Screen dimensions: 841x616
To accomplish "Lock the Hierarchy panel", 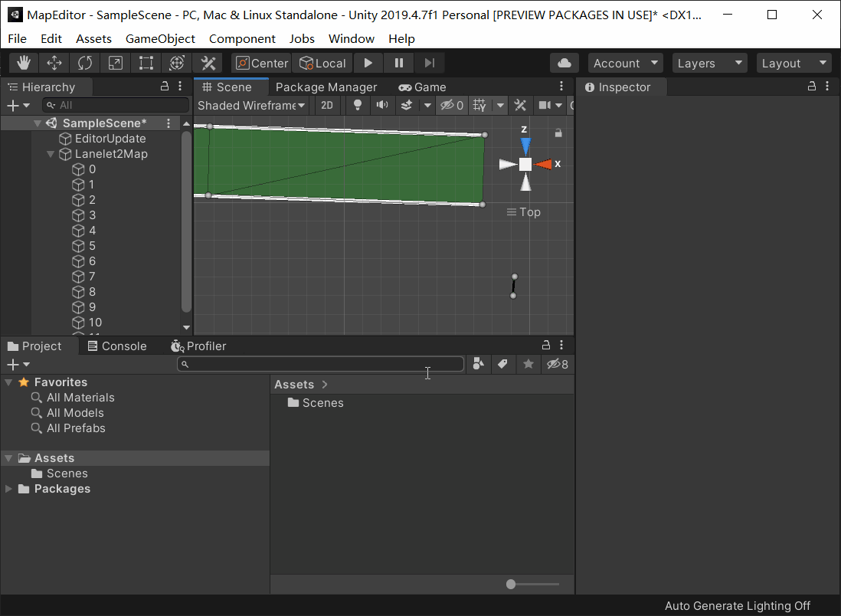I will tap(165, 86).
